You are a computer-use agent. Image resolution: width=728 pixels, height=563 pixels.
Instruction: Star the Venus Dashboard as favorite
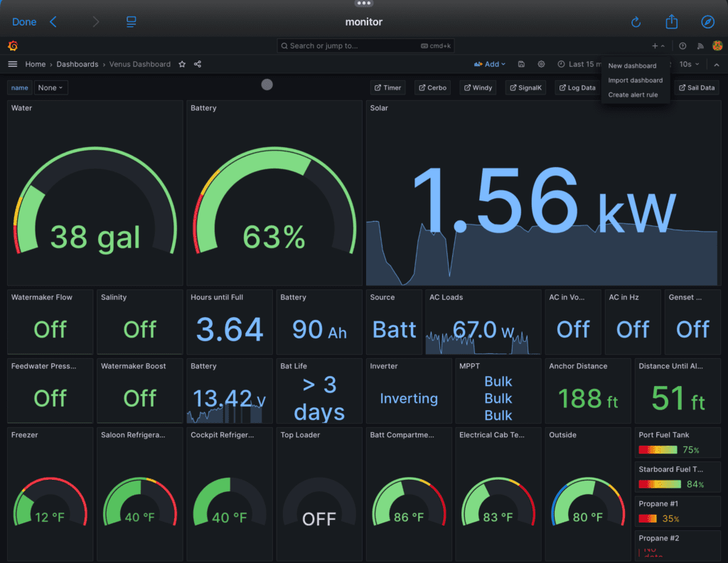click(x=182, y=64)
